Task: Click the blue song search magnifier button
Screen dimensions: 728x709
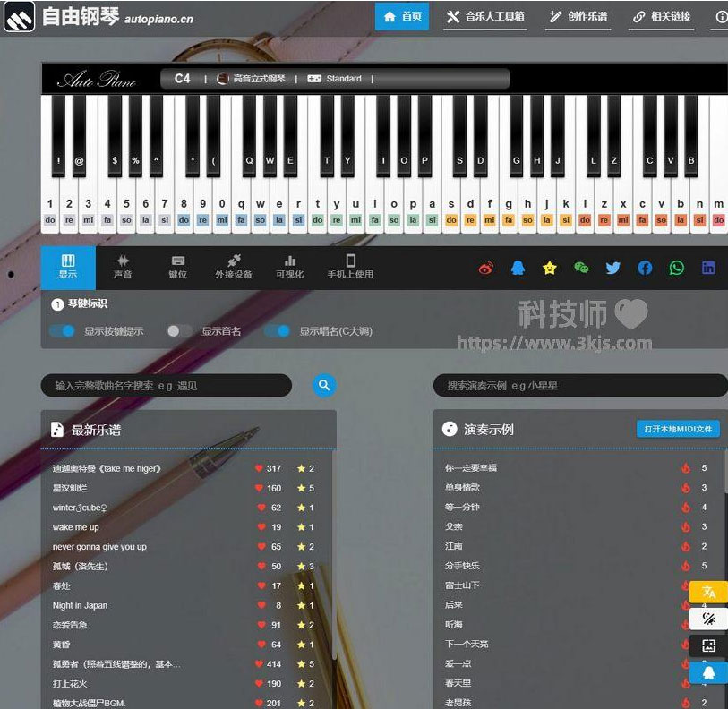Action: pos(324,385)
